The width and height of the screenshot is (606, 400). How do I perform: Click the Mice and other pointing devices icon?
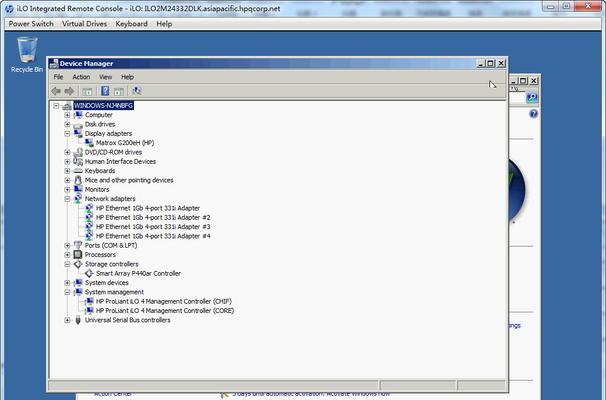pos(78,180)
